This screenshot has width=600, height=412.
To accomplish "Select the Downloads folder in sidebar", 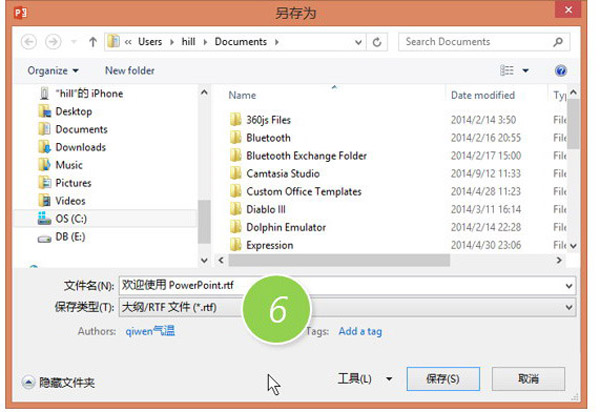I will (x=80, y=147).
